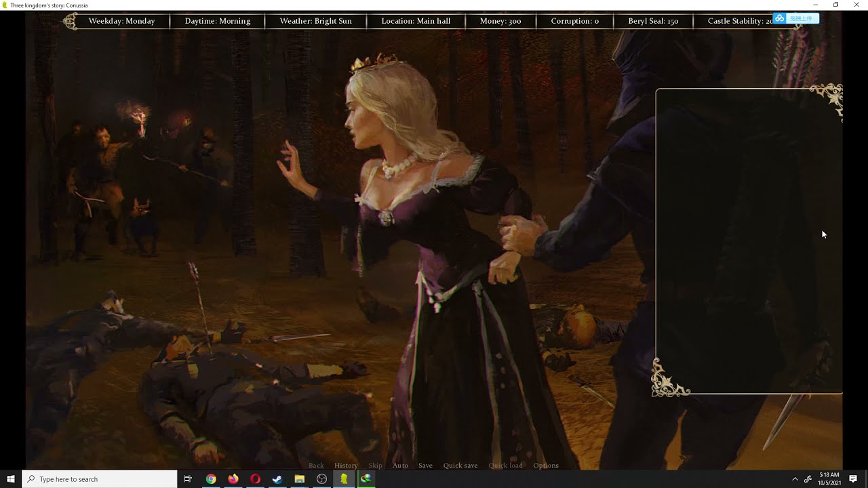Minimize the game window

(x=815, y=5)
